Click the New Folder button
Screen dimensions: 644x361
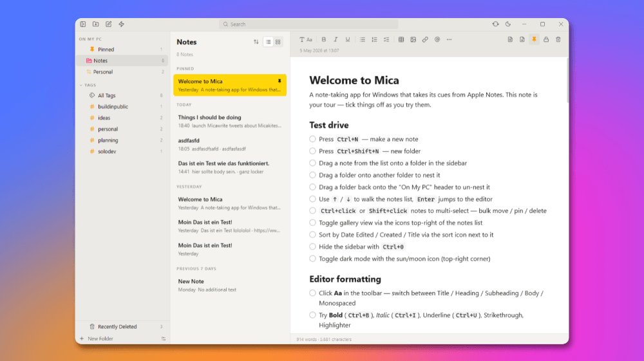[97, 339]
